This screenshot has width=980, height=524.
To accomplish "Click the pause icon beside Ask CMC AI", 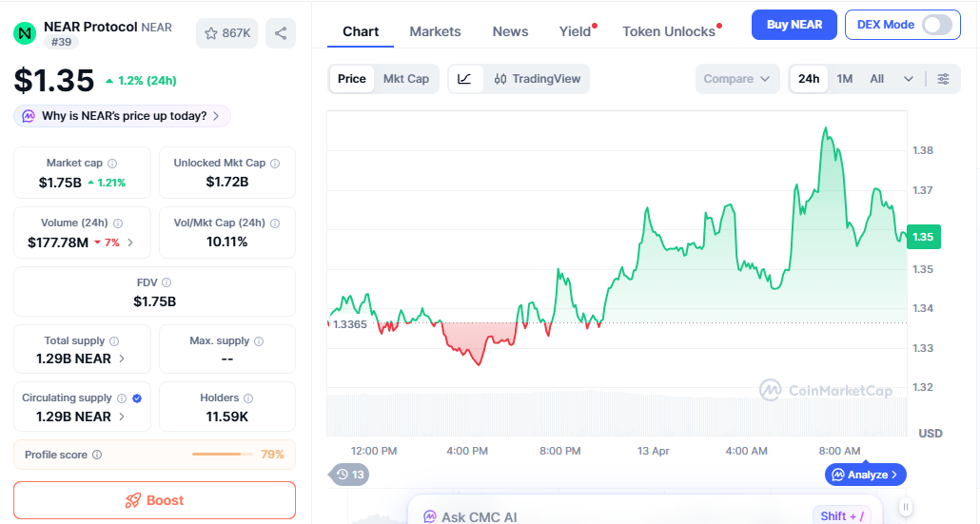I will [x=906, y=507].
